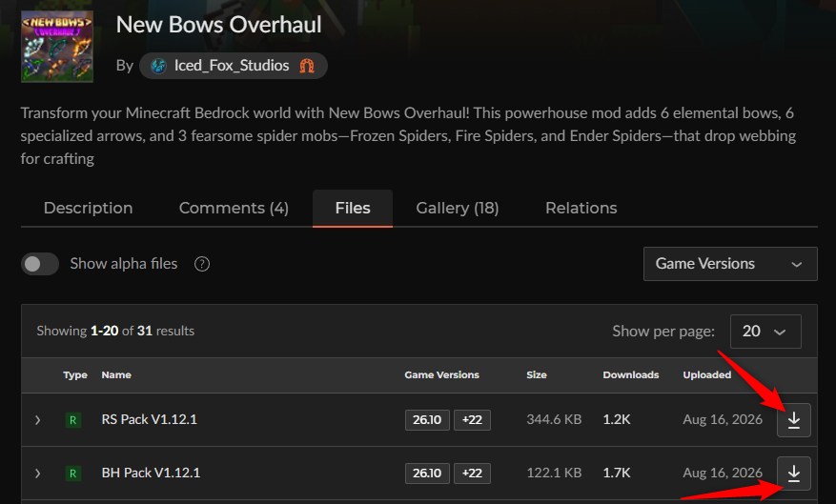Download the BH Pack V1.12.1 file
This screenshot has height=504, width=836.
[793, 474]
